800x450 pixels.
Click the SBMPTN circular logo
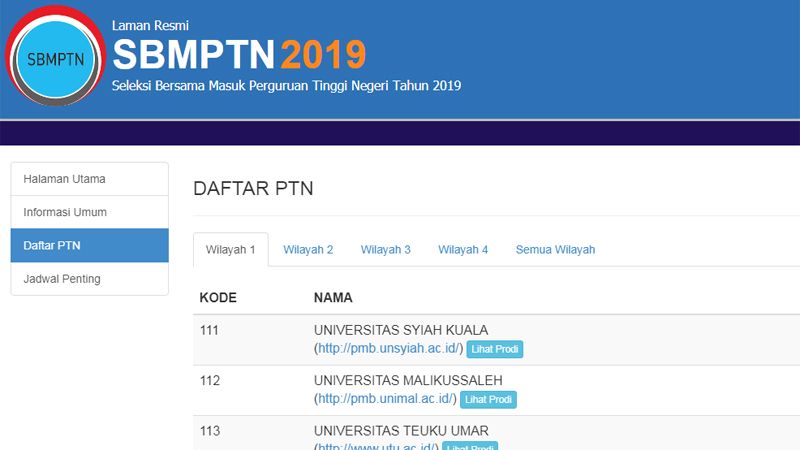[x=56, y=58]
